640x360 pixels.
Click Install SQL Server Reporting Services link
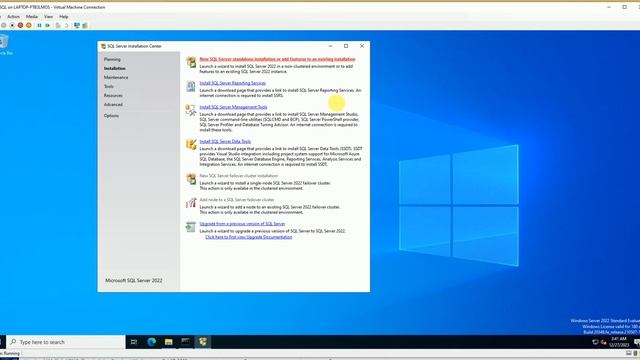(233, 83)
